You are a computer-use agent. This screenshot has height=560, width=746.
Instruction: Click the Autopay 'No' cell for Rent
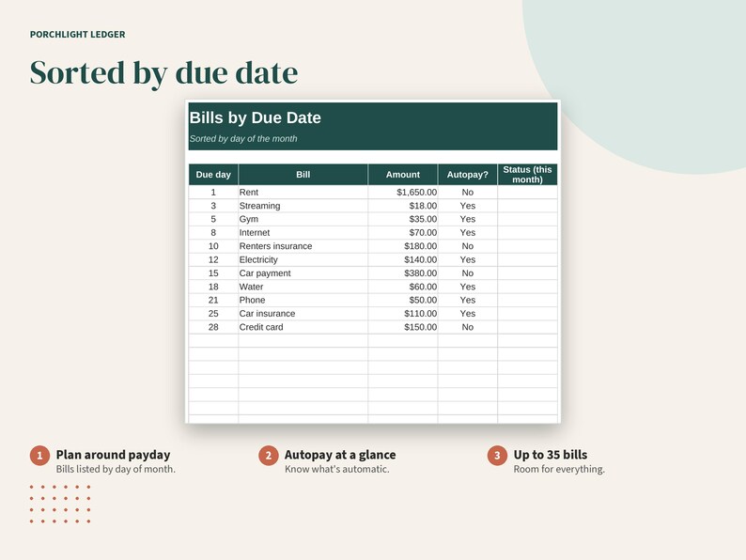click(x=468, y=193)
